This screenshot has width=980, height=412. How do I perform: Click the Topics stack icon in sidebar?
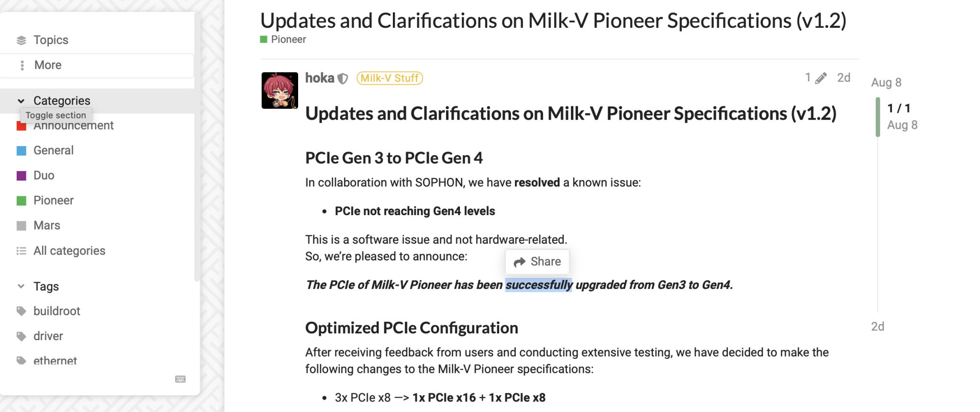point(21,40)
